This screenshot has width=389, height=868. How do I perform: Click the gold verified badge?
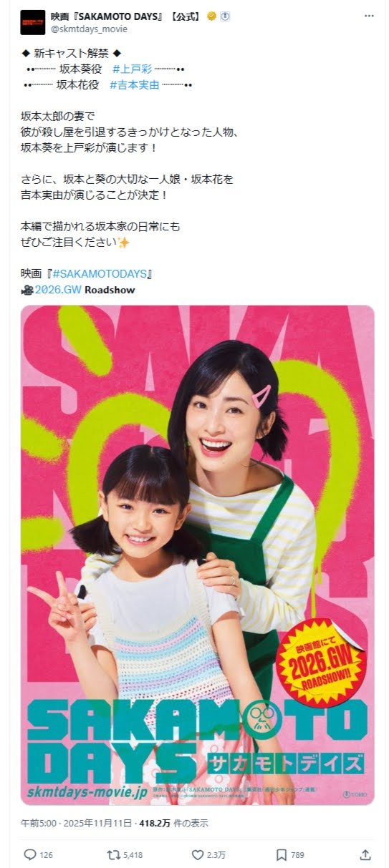(x=211, y=16)
